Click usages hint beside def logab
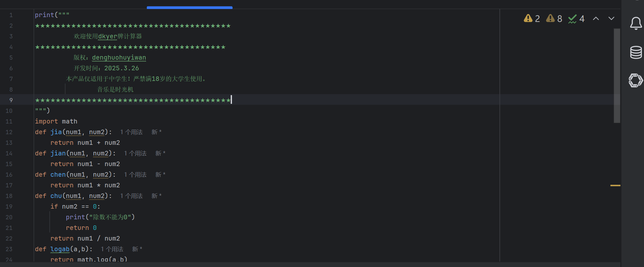 click(x=112, y=249)
